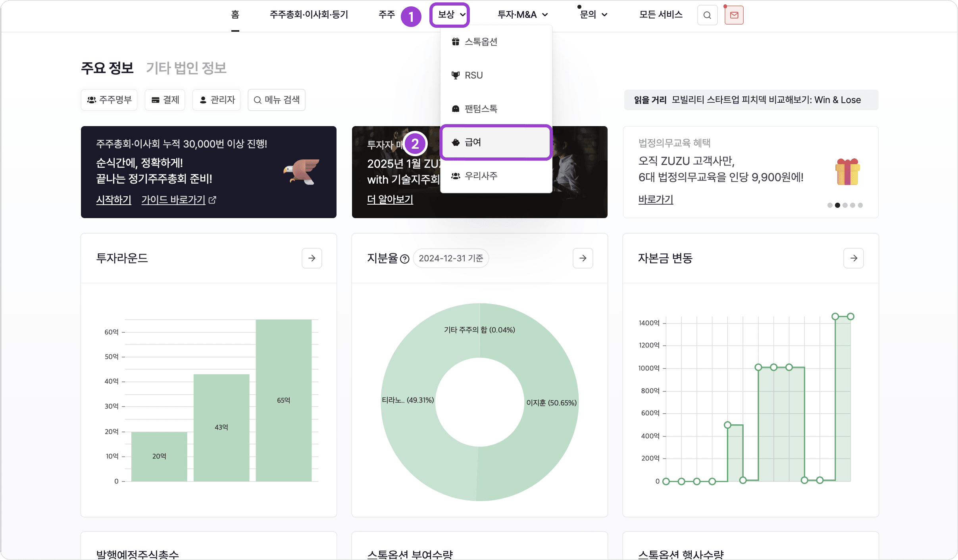
Task: Switch to 기타 법인 정보 tab
Action: (186, 68)
